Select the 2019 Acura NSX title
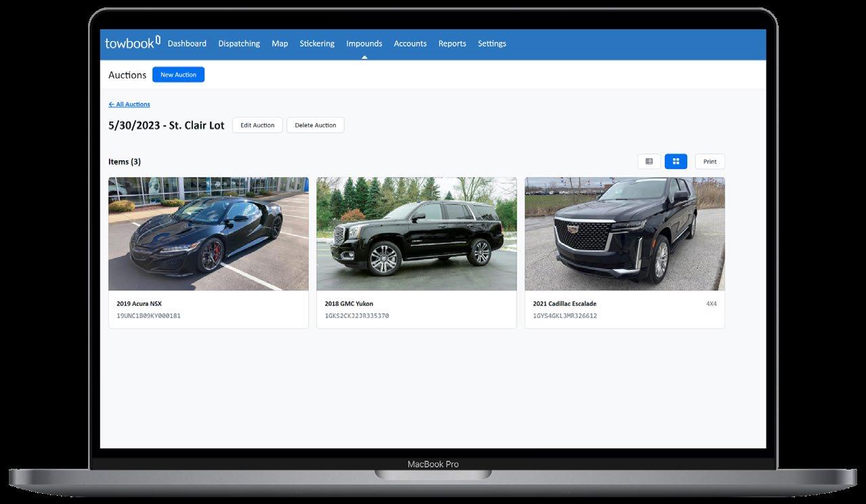This screenshot has width=866, height=504. 139,304
